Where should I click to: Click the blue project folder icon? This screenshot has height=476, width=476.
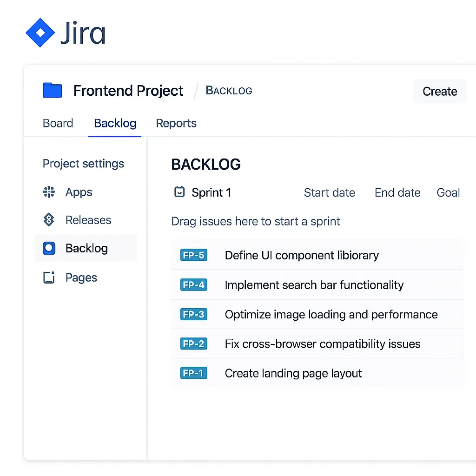tap(52, 90)
